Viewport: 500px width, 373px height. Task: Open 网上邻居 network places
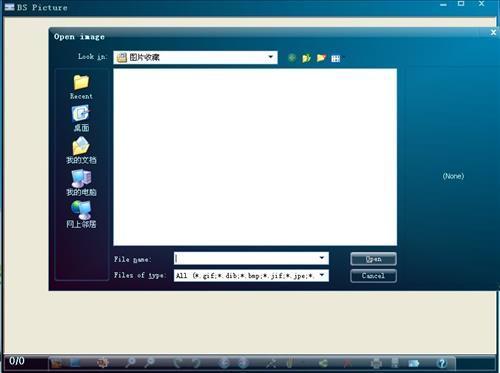(81, 215)
